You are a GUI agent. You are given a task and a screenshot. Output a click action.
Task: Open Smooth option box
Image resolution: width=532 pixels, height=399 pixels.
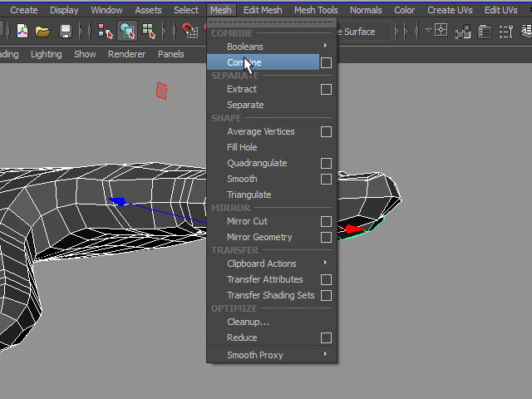326,180
